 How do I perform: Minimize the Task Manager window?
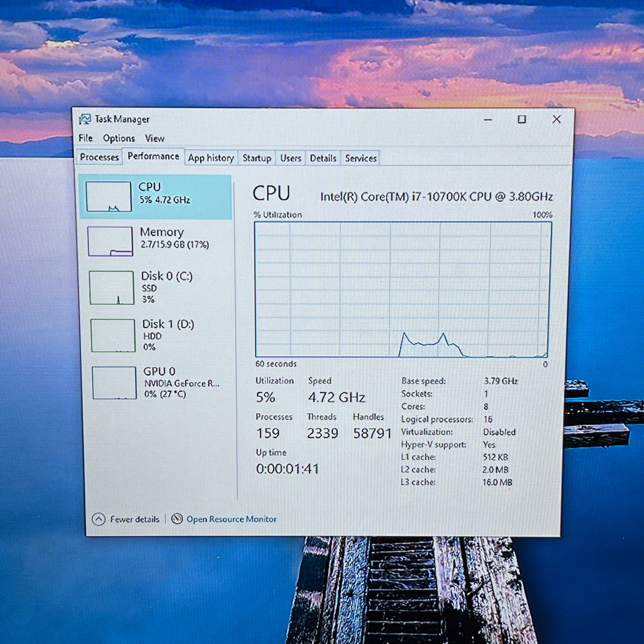488,120
